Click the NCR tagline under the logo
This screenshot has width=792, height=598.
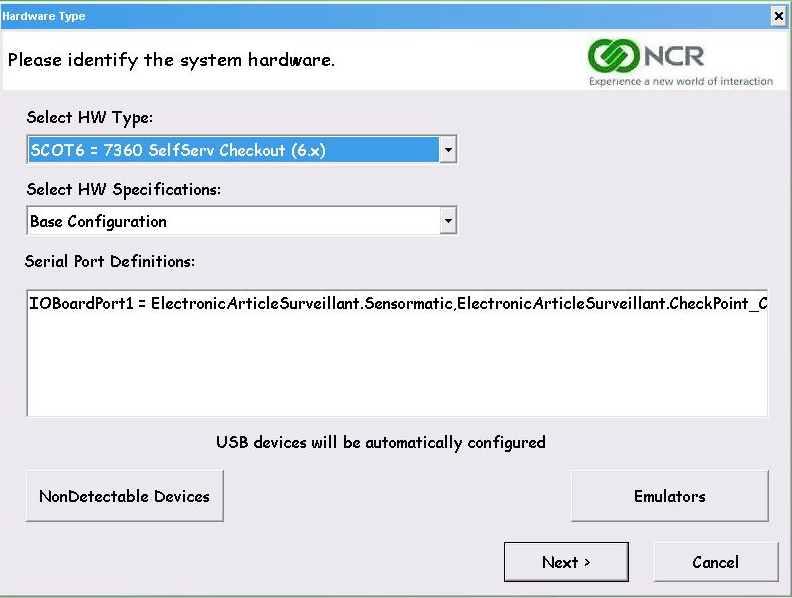tap(681, 81)
